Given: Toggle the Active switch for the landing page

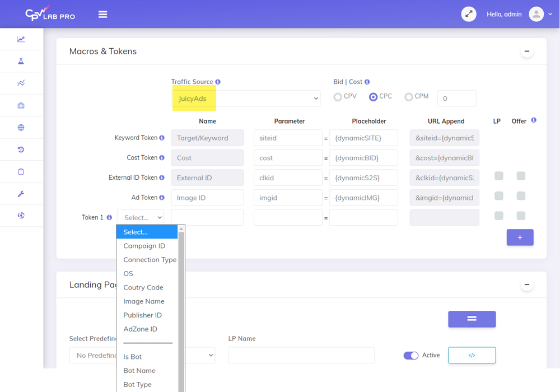Looking at the screenshot, I should [411, 356].
